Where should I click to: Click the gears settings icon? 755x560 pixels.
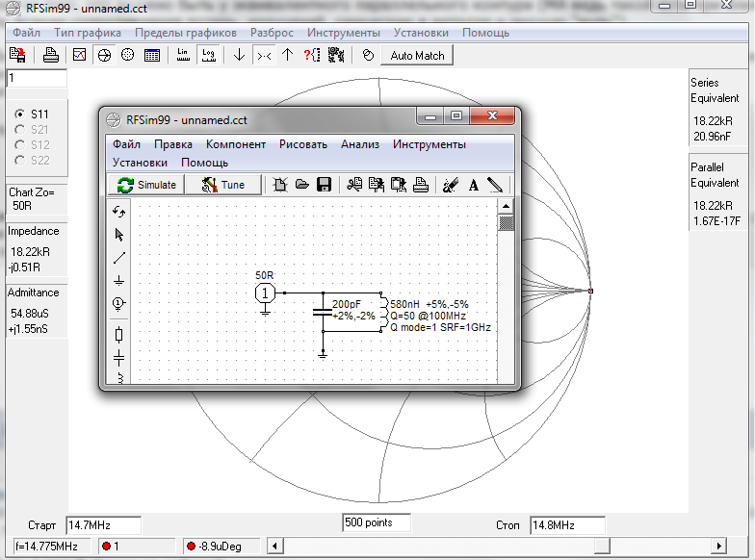pyautogui.click(x=336, y=56)
